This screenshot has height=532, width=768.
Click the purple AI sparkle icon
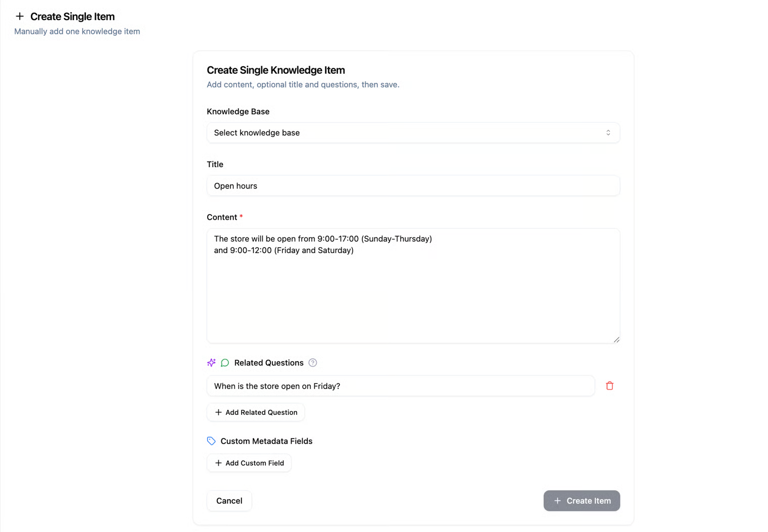point(211,363)
